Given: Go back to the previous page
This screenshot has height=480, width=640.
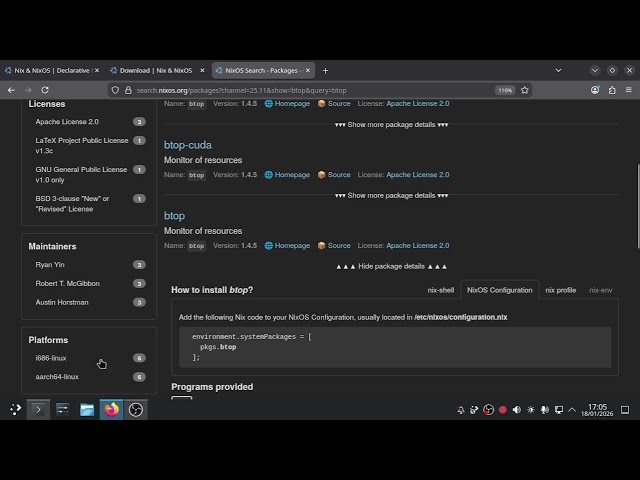Looking at the screenshot, I should coord(11,90).
